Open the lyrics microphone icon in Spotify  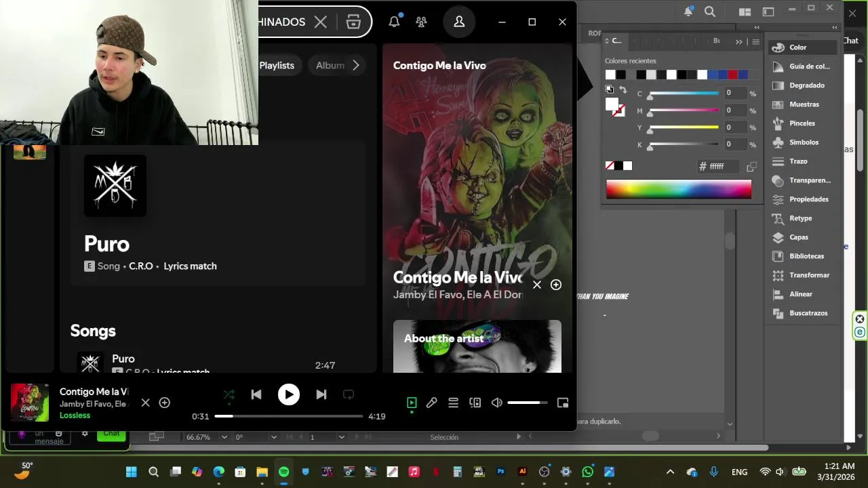[431, 403]
